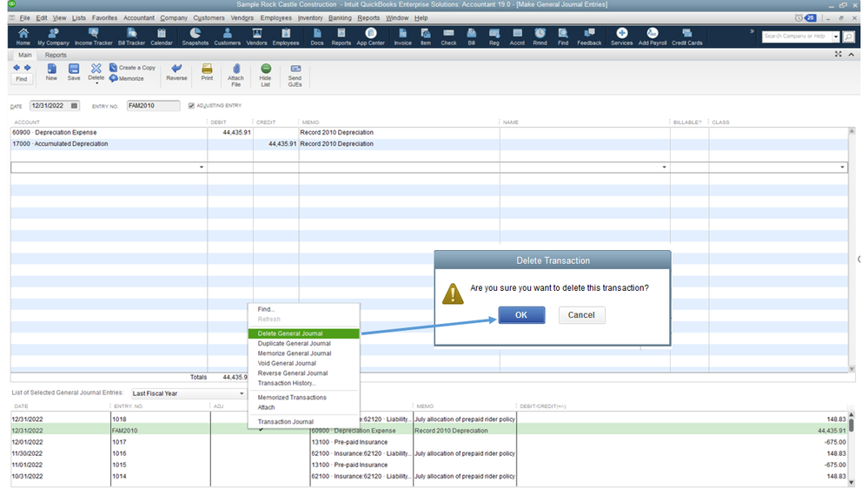This screenshot has height=488, width=868.
Task: Confirm deletion with the OK button
Action: click(x=521, y=315)
